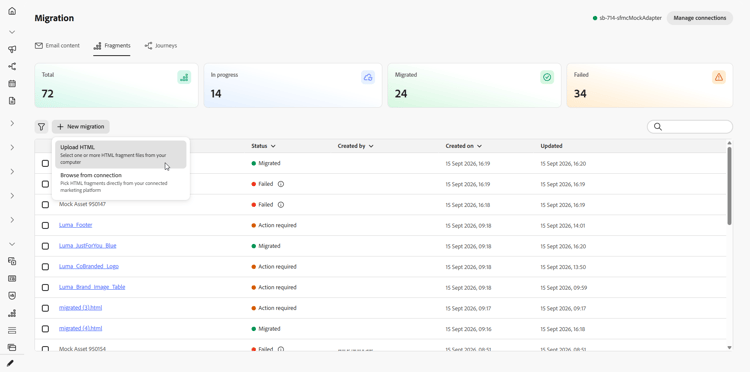Open Status column sort dropdown

[x=273, y=146]
